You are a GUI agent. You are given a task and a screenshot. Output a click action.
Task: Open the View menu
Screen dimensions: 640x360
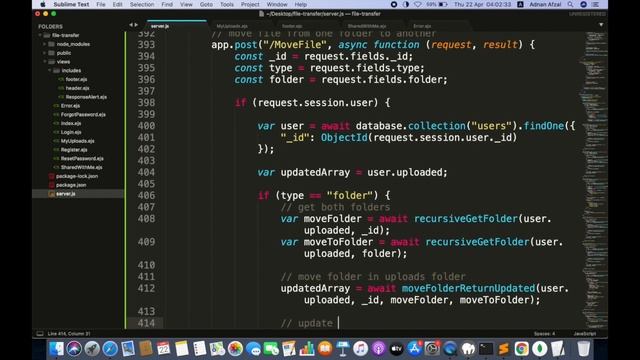click(186, 4)
